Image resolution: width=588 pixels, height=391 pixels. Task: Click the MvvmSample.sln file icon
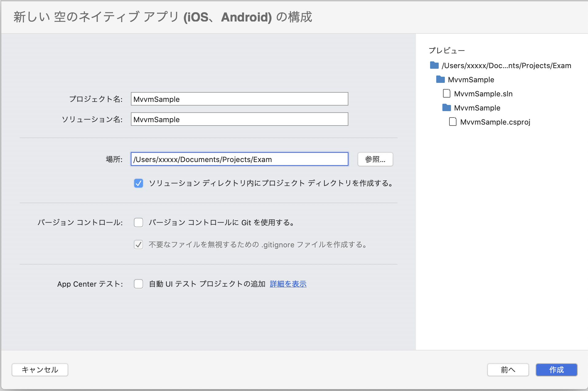[x=446, y=93]
